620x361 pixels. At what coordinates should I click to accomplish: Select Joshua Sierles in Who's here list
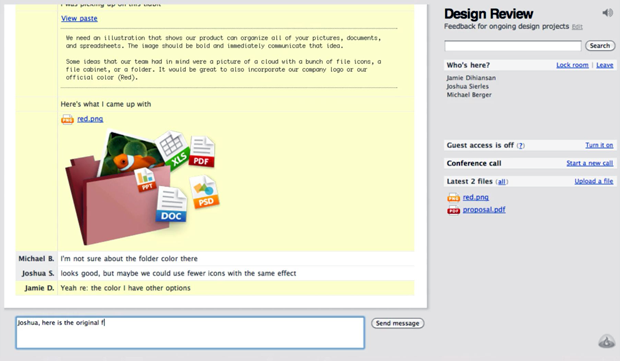tap(467, 86)
